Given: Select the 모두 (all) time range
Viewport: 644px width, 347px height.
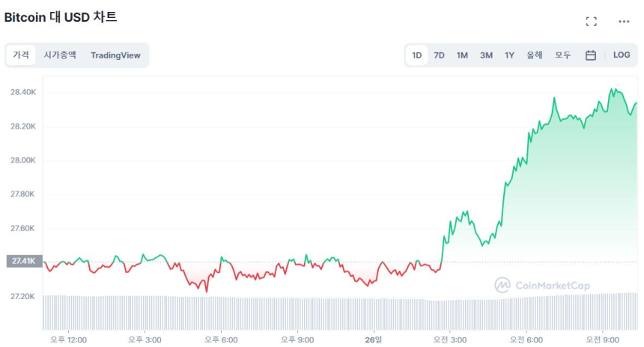Looking at the screenshot, I should click(563, 55).
